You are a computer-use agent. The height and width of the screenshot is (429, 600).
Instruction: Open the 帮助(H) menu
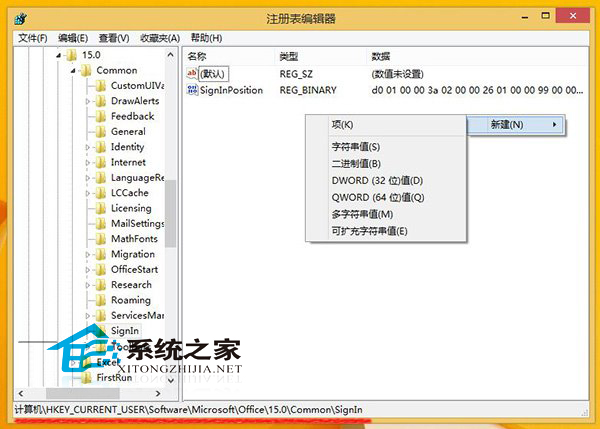click(x=206, y=38)
